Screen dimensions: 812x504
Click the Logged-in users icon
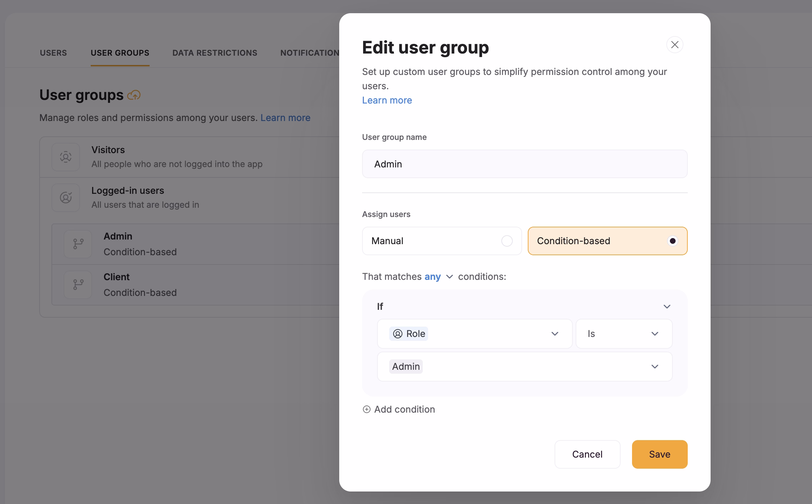pyautogui.click(x=66, y=198)
